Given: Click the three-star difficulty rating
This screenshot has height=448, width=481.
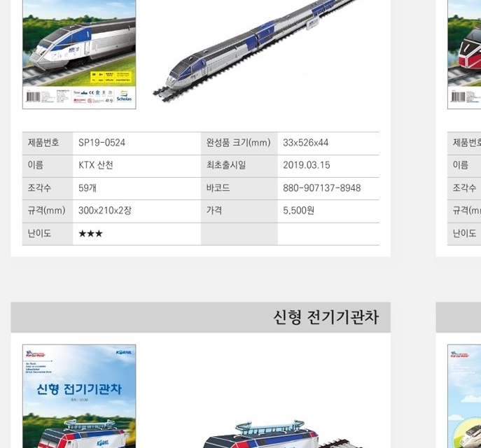Looking at the screenshot, I should (x=90, y=234).
